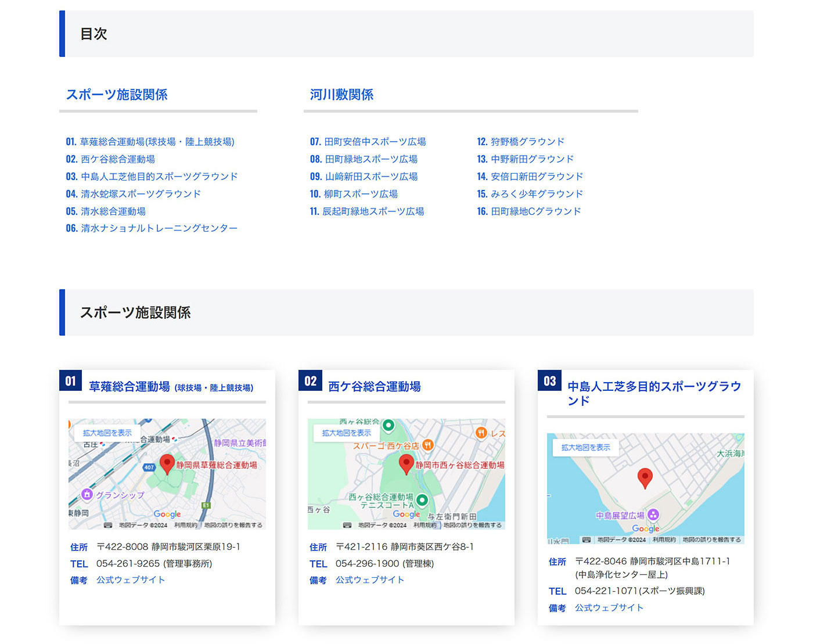
Task: Open 拡大地図を表示 on 西ケ谷 map
Action: click(x=347, y=433)
